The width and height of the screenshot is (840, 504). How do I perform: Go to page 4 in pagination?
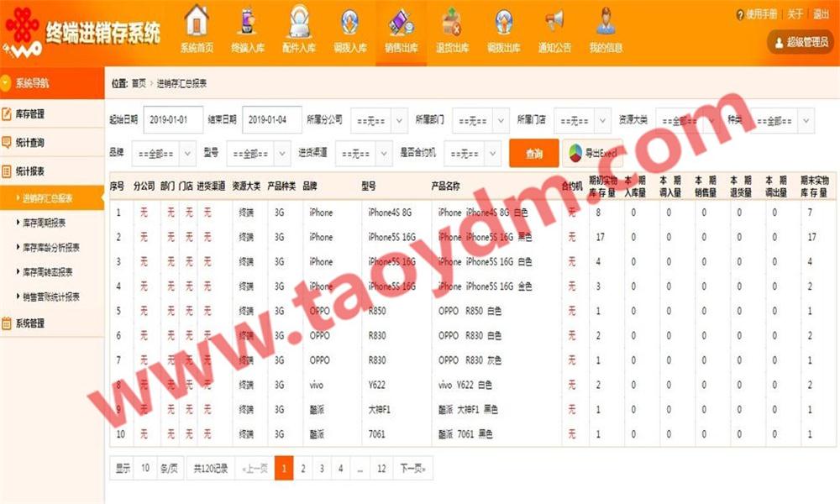point(341,469)
